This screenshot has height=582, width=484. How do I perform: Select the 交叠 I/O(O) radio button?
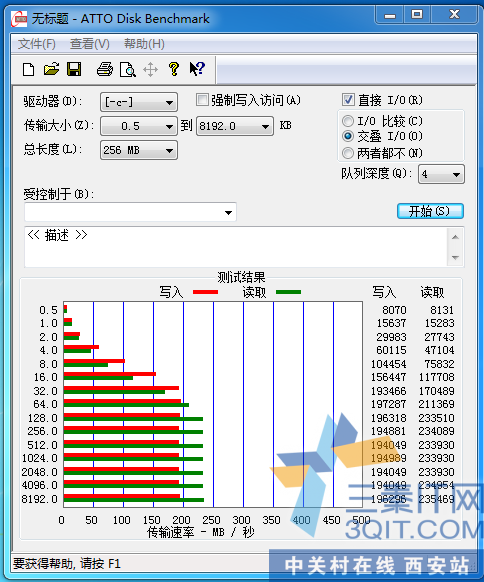click(x=348, y=136)
